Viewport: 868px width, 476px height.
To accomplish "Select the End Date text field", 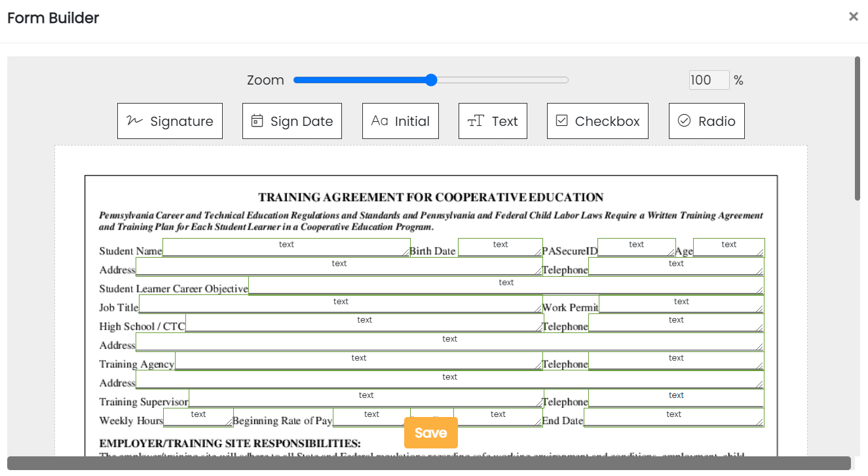I will [x=674, y=417].
